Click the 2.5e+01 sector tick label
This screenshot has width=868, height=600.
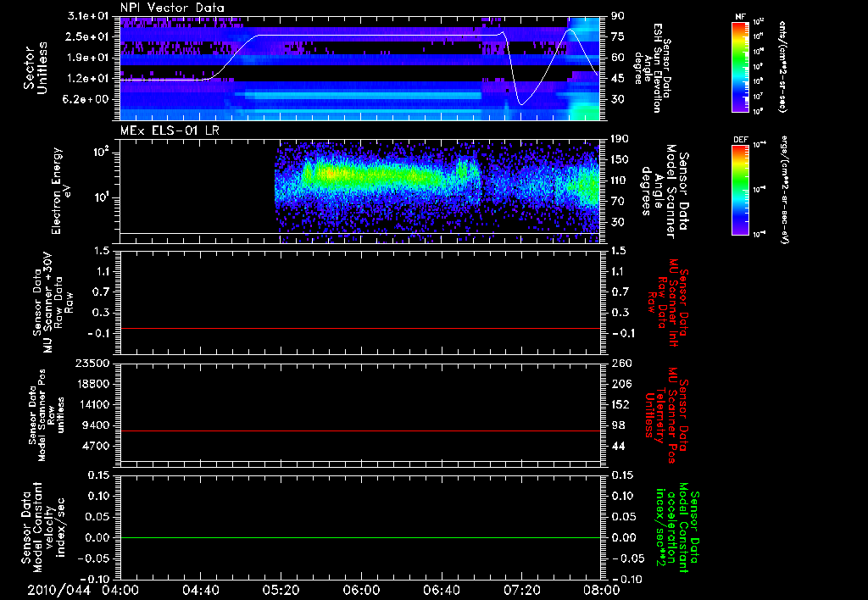tap(88, 36)
